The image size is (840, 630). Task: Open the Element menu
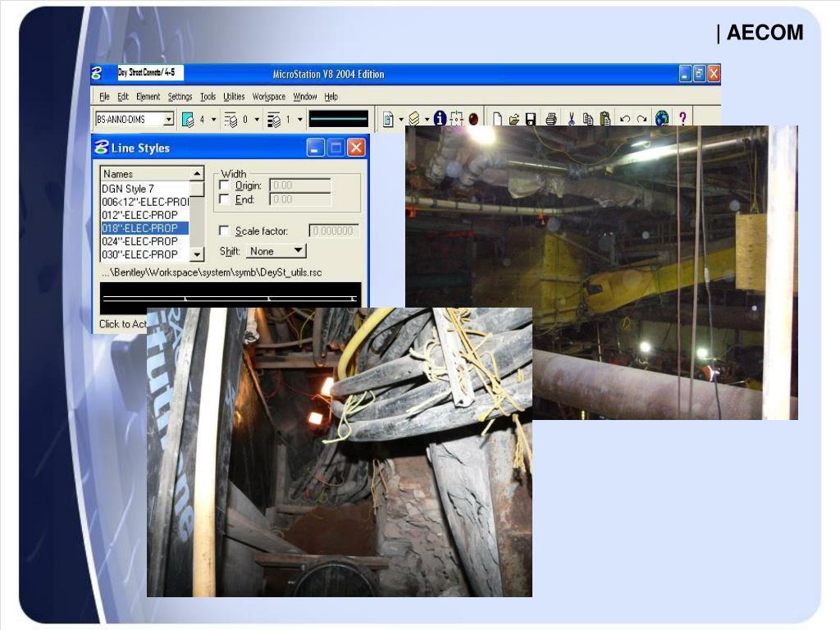(x=148, y=97)
